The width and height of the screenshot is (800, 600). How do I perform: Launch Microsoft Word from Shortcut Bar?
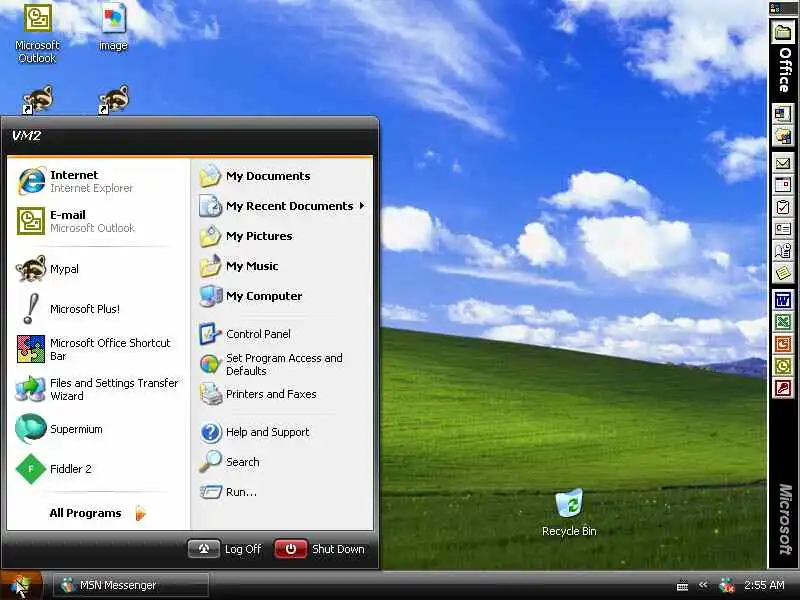click(x=783, y=300)
